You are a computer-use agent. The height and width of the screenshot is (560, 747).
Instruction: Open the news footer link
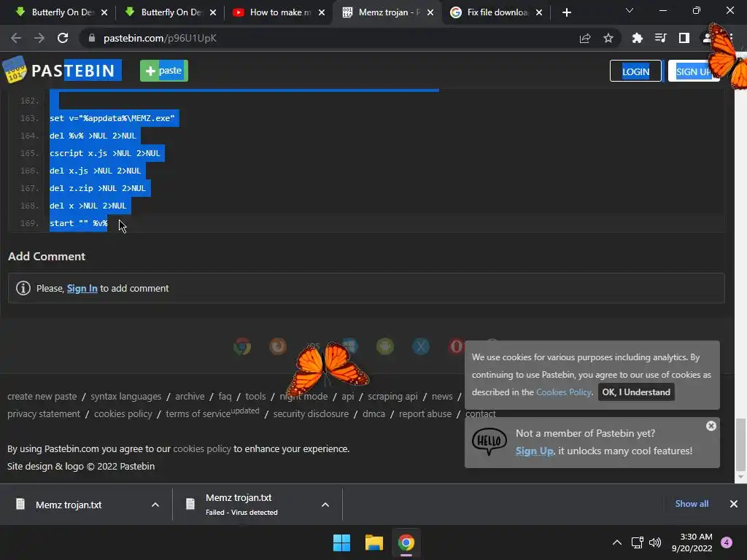442,396
